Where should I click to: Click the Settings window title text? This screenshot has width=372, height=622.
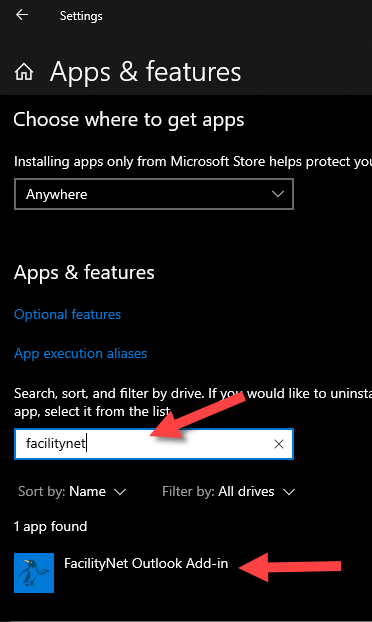tap(81, 16)
